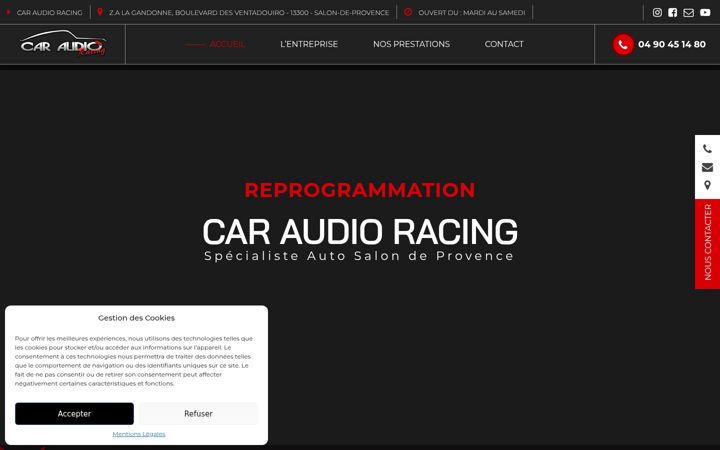This screenshot has height=450, width=720.
Task: Decline cookies with the Refuser button
Action: (198, 414)
